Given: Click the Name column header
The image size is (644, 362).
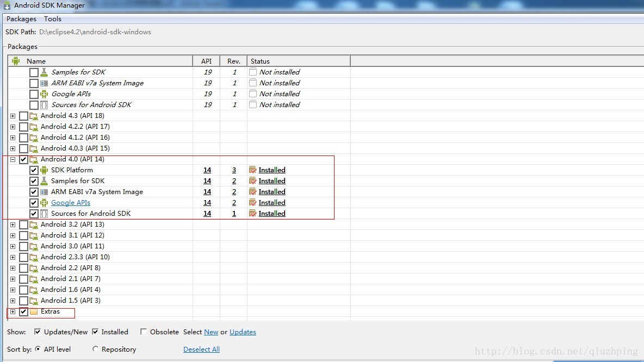Looking at the screenshot, I should coord(100,61).
